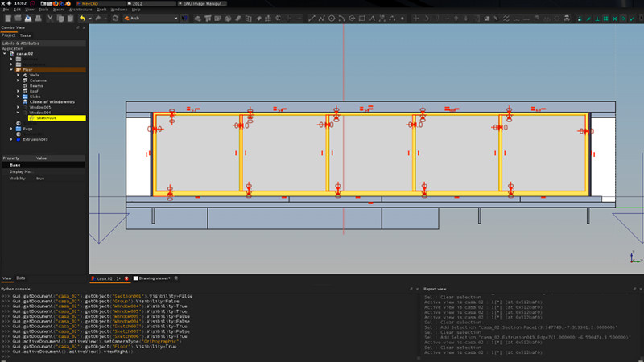Switch to the Drawing viewer tab

155,278
